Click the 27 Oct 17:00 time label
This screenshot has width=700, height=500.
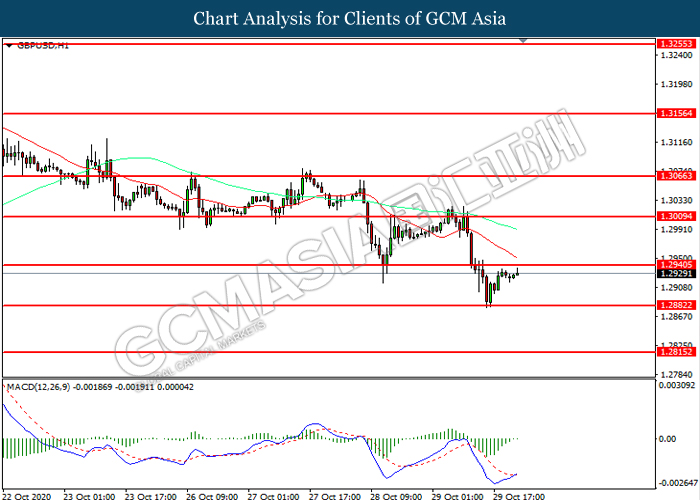[335, 496]
